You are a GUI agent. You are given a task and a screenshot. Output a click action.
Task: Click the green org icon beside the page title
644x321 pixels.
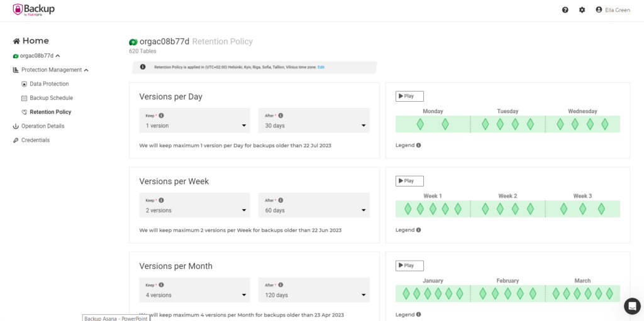tap(133, 42)
